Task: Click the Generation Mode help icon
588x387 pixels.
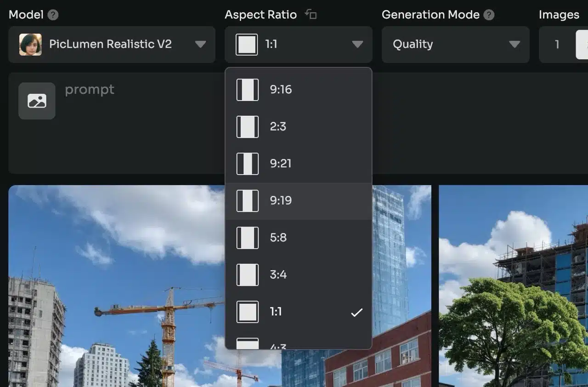Action: click(489, 15)
